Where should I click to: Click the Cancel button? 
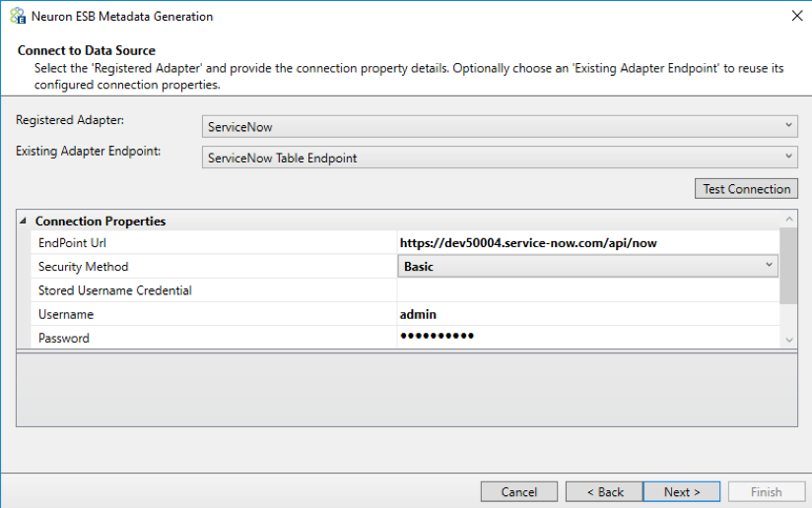(519, 492)
